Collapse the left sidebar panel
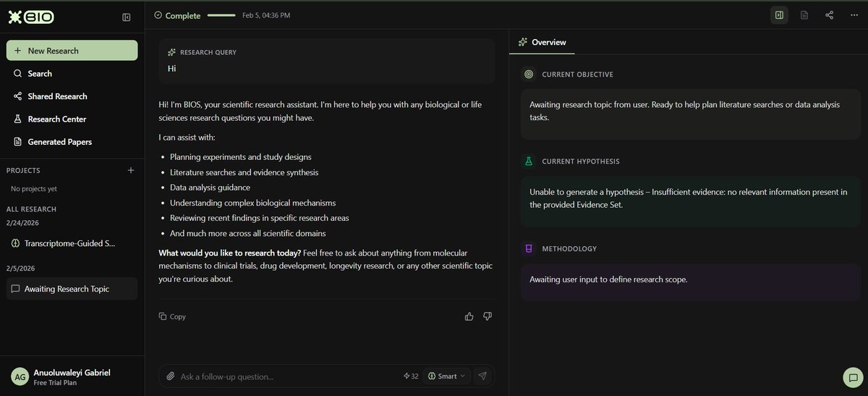The width and height of the screenshot is (868, 396). (127, 17)
